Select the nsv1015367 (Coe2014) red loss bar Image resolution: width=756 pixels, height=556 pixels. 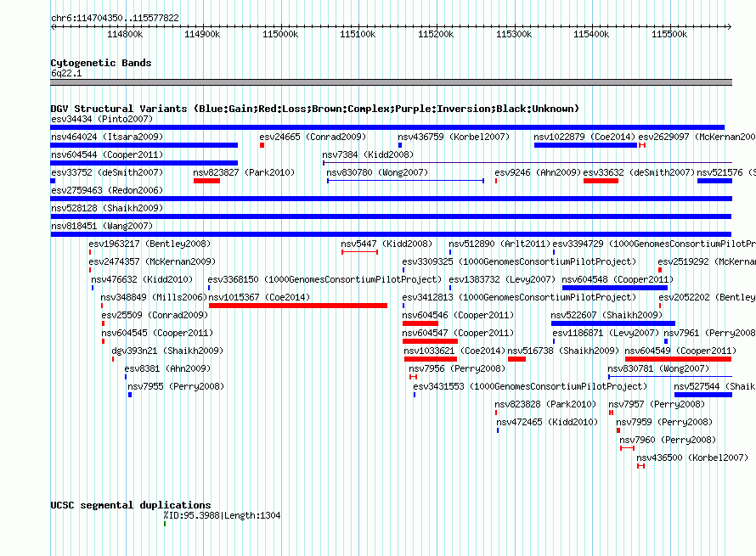298,306
